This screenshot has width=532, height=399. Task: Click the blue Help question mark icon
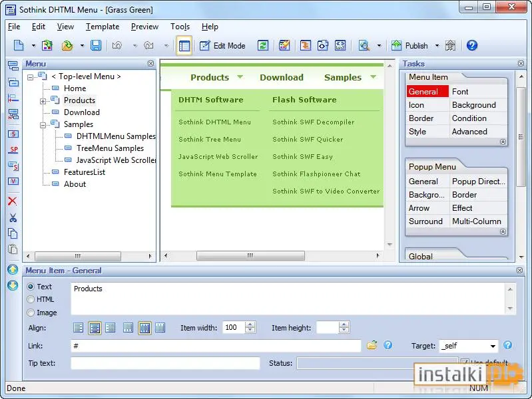coord(472,45)
